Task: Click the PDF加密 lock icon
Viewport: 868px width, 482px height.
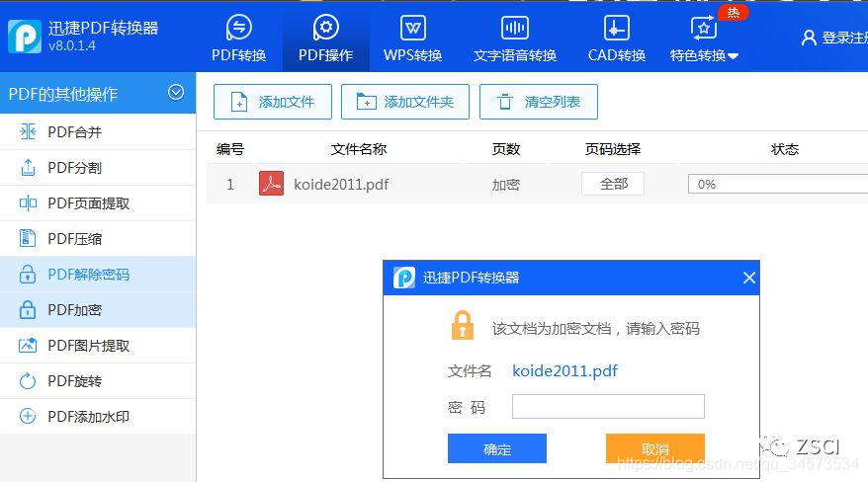Action: tap(28, 309)
